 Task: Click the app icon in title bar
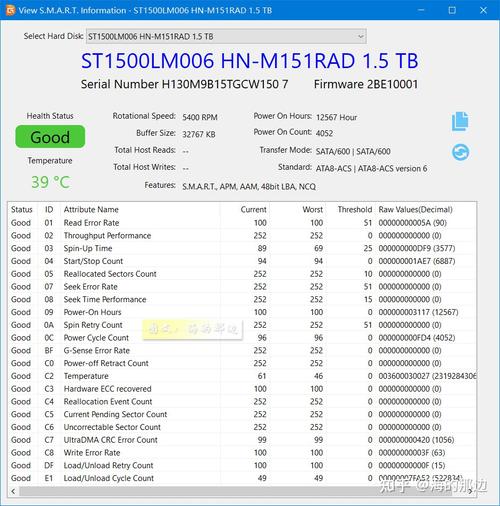point(10,10)
